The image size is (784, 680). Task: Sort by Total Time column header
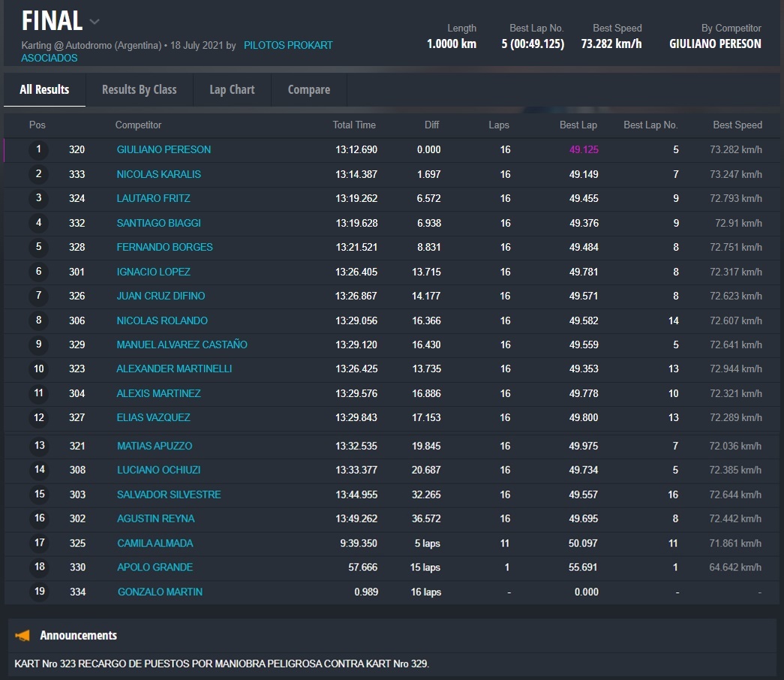coord(354,125)
